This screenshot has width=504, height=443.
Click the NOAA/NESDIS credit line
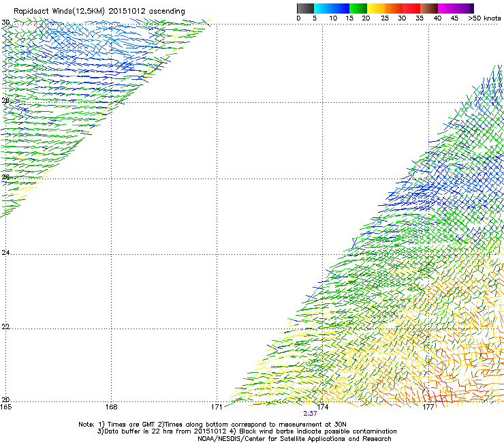tap(294, 439)
